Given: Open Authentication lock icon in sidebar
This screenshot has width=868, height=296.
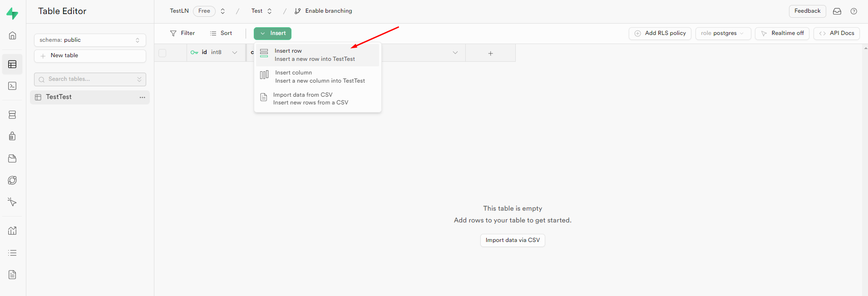Looking at the screenshot, I should click(12, 136).
